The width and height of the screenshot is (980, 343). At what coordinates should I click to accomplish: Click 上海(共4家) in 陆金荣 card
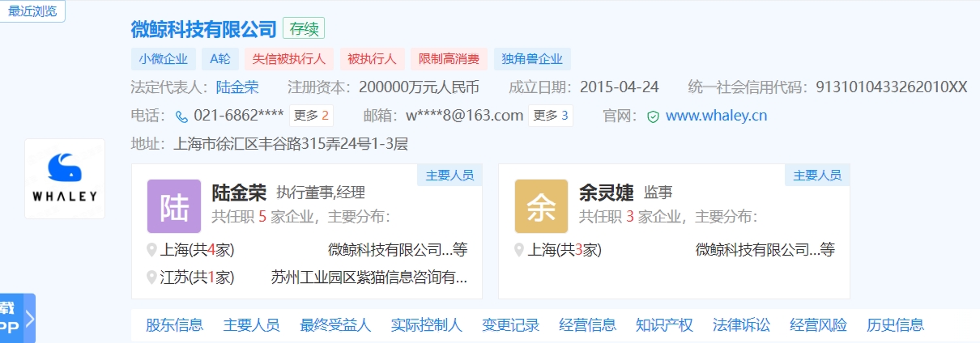[x=197, y=250]
